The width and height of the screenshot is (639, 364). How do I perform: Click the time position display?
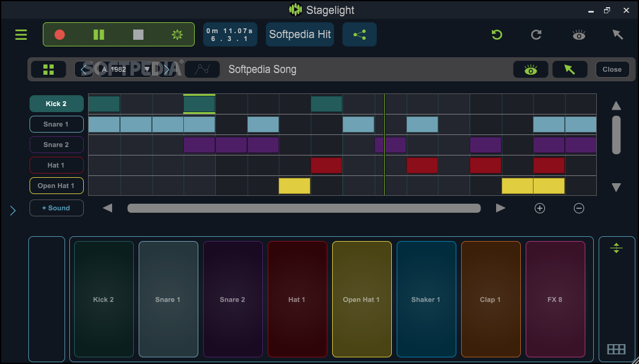[230, 34]
